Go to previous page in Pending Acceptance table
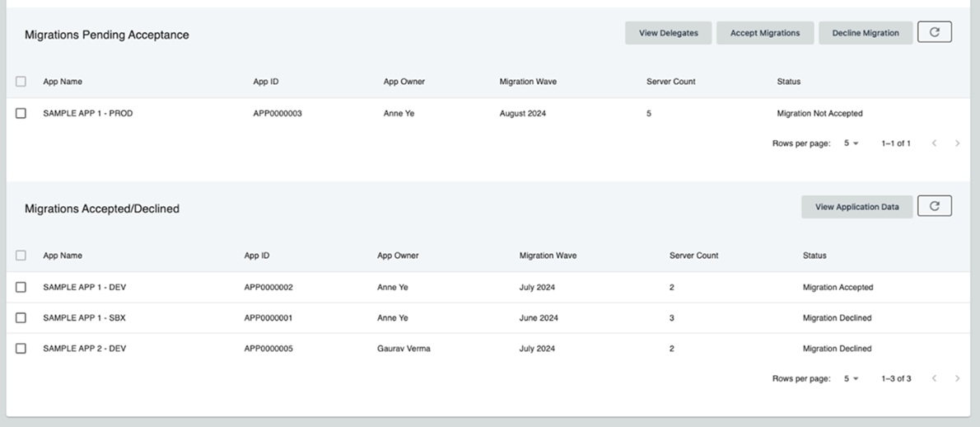Image resolution: width=980 pixels, height=427 pixels. (935, 143)
